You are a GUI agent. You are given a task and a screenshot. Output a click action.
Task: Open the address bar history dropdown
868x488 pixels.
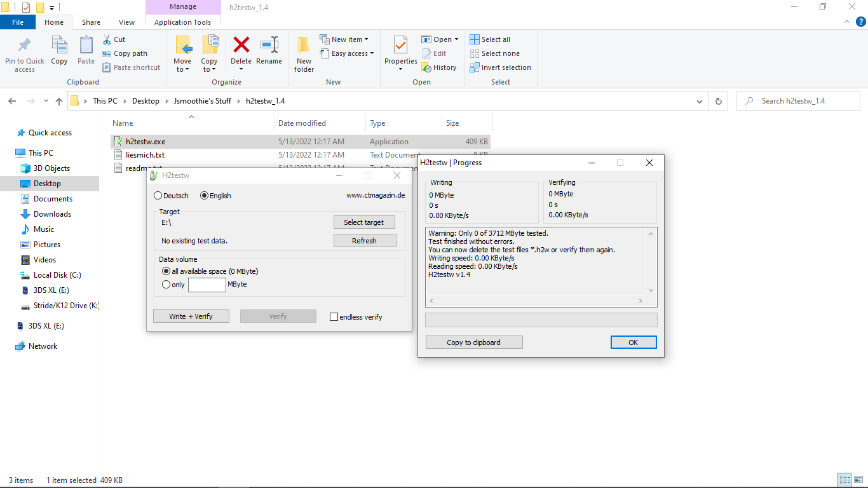(700, 101)
